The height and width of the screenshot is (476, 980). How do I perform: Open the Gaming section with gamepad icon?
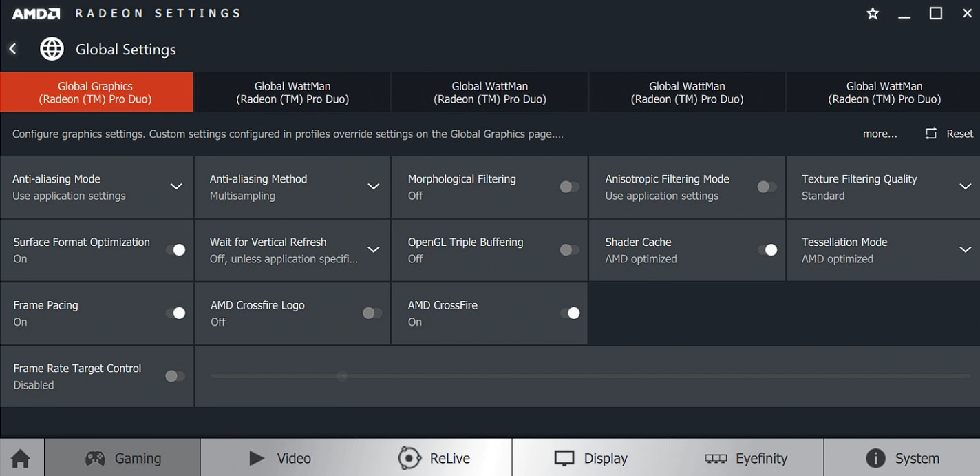[x=122, y=458]
